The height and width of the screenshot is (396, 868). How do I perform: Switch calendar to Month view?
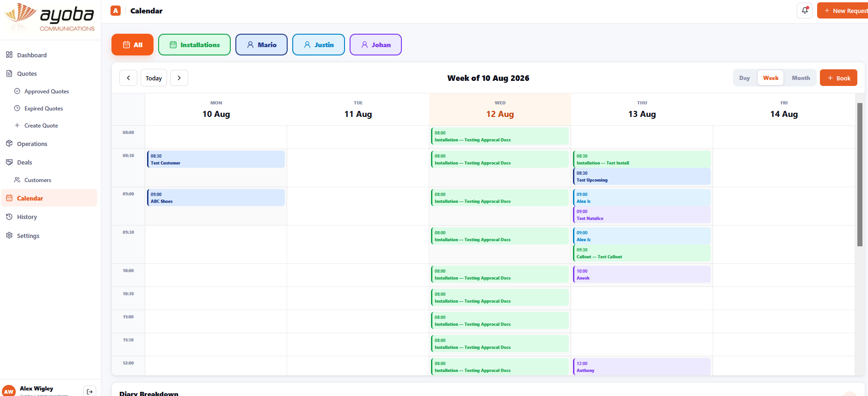point(801,78)
